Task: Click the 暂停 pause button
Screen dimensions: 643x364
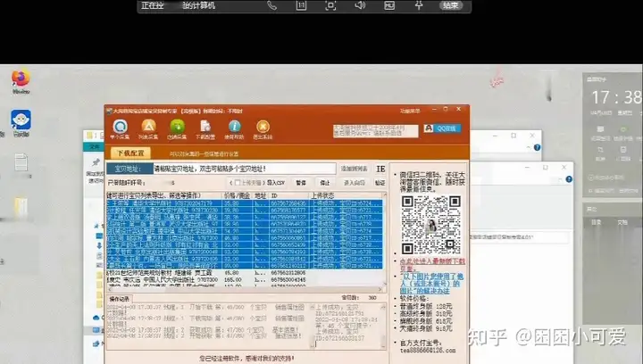Action: tap(301, 183)
